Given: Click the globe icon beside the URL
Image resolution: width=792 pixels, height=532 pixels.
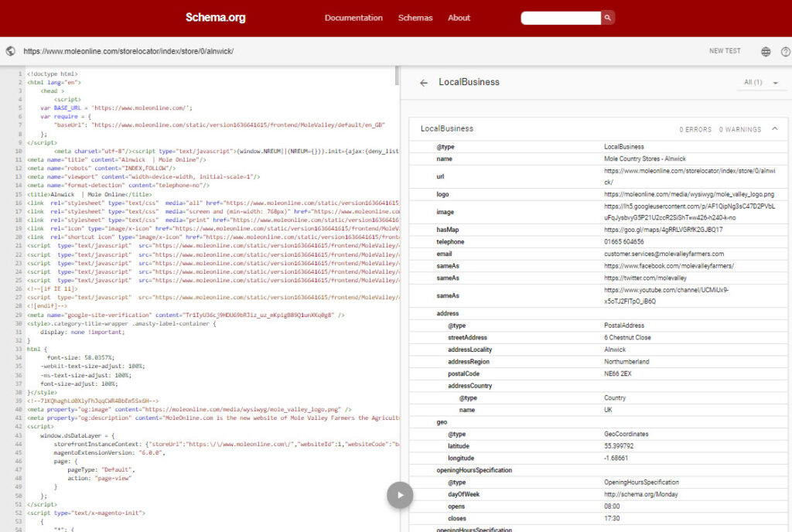Looking at the screenshot, I should pyautogui.click(x=11, y=51).
